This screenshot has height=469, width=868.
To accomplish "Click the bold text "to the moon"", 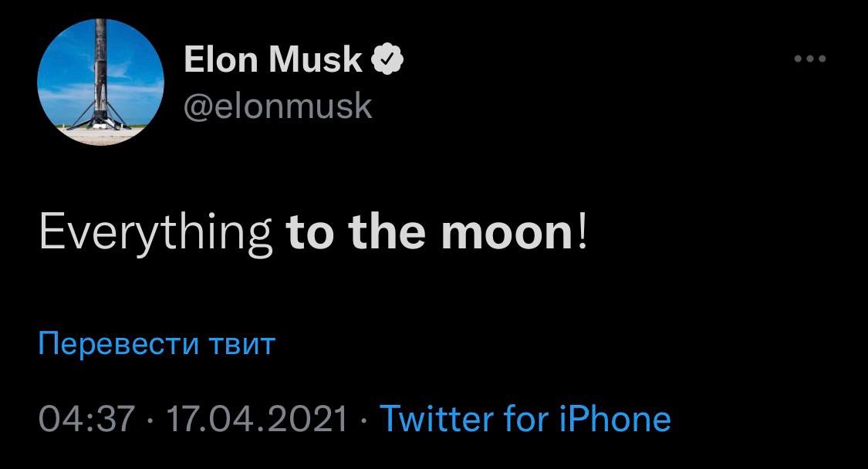I will pyautogui.click(x=428, y=232).
